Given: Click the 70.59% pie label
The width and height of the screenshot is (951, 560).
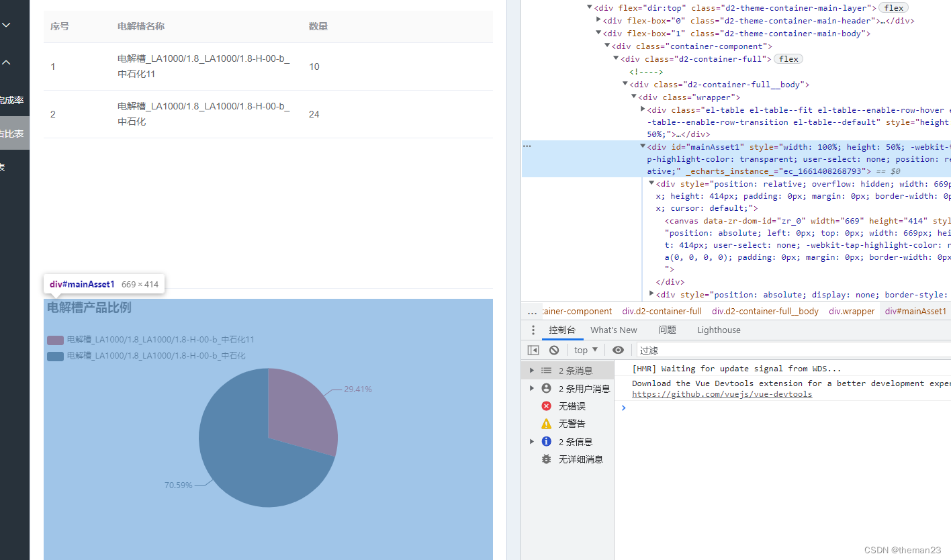Looking at the screenshot, I should 179,485.
